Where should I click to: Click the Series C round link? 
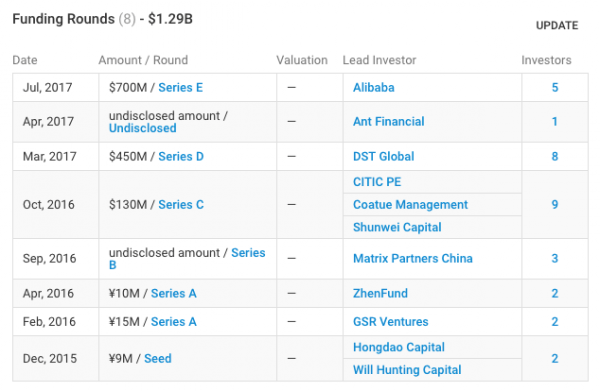181,205
